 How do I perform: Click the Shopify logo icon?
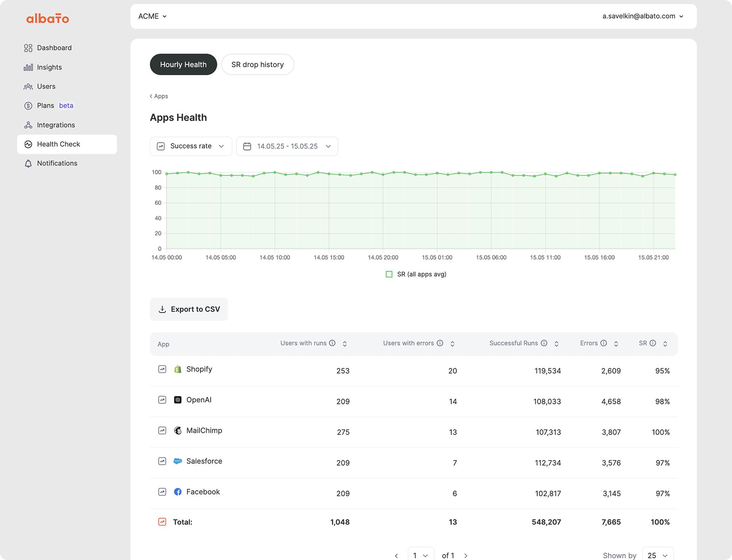tap(178, 369)
